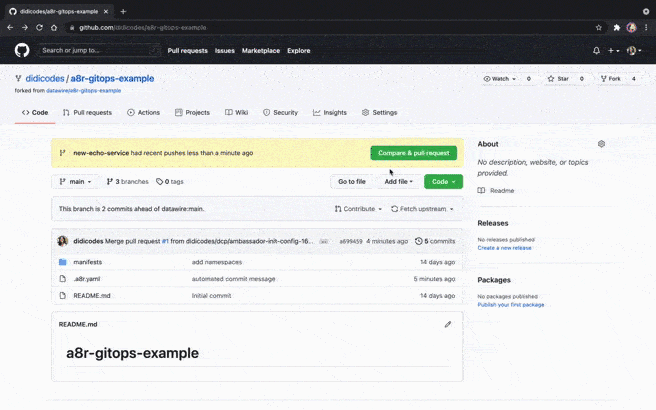The height and width of the screenshot is (410, 656).
Task: Open the browser home icon
Action: [54, 28]
